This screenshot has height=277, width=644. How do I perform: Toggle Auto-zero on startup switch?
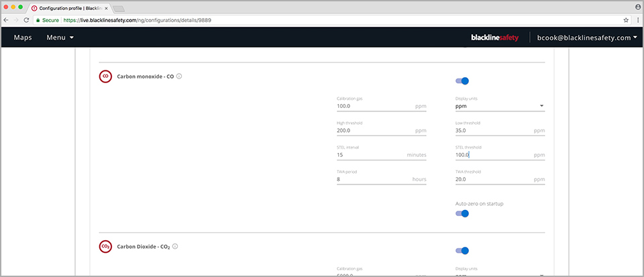click(x=462, y=213)
